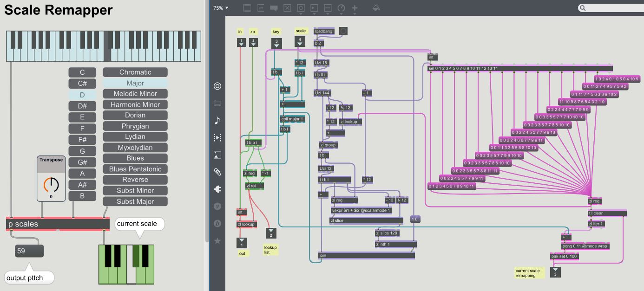Insert a number box from the toolbar
Viewport: 644px width, 291px height.
[x=315, y=8]
